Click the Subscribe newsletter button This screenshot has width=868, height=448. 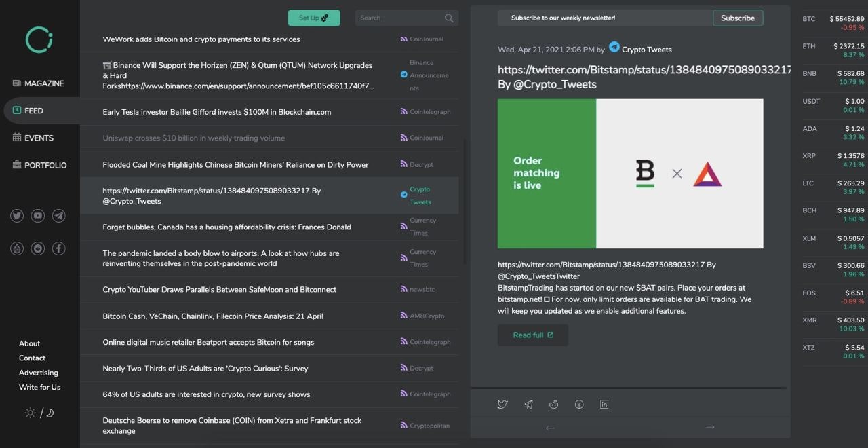pos(738,18)
